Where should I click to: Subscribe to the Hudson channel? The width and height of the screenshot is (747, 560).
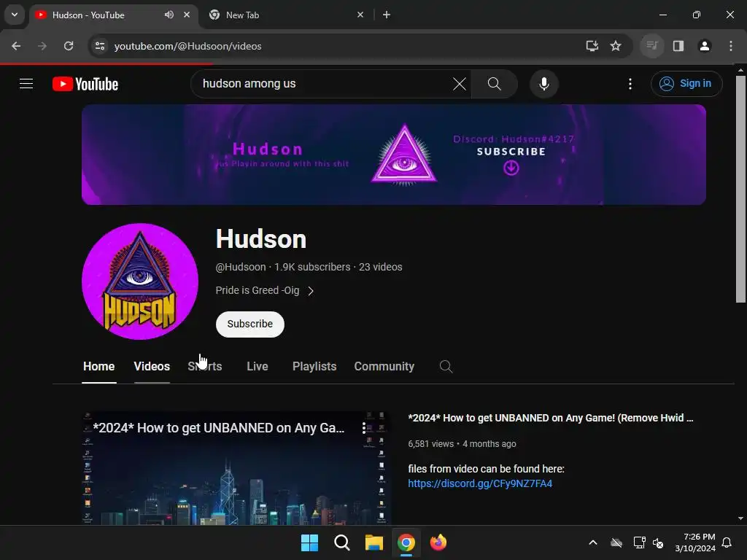(x=250, y=324)
